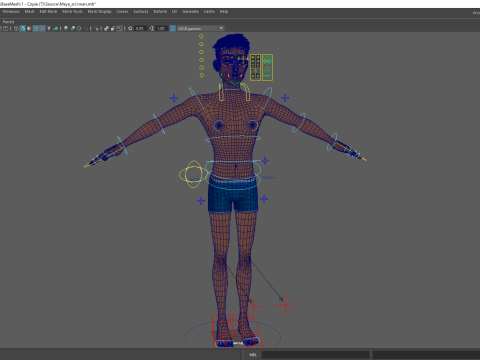Open the Surfaces menu
The width and height of the screenshot is (480, 360).
tap(141, 11)
